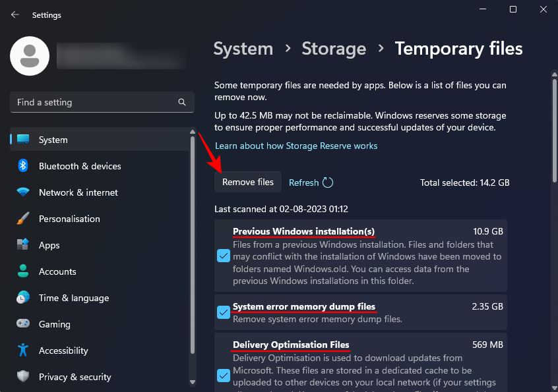Click the back arrow in the title bar
The width and height of the screenshot is (558, 392).
tap(15, 14)
